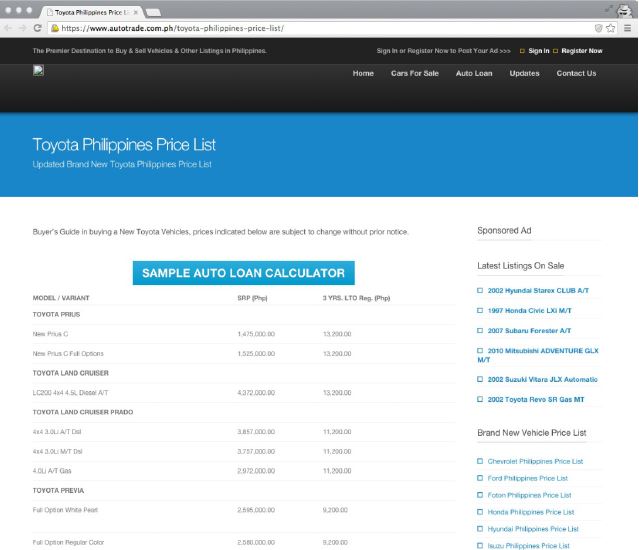Image resolution: width=639 pixels, height=550 pixels.
Task: Click square bullet next to Foton price list
Action: pos(480,495)
